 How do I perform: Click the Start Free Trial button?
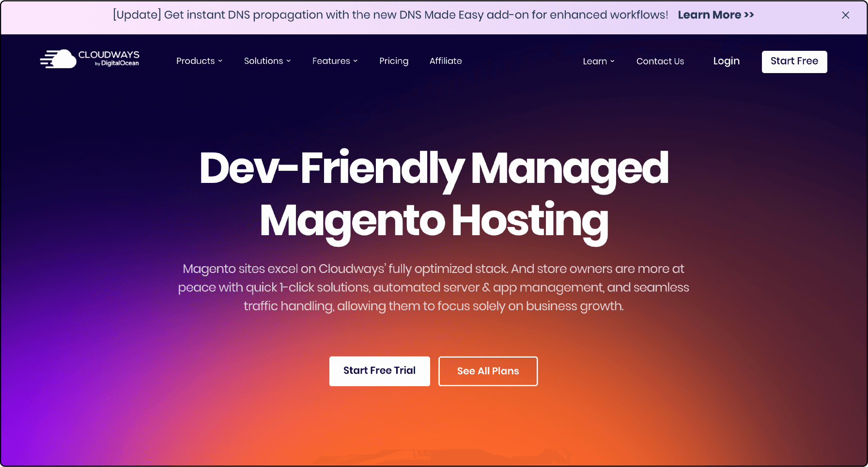click(380, 371)
